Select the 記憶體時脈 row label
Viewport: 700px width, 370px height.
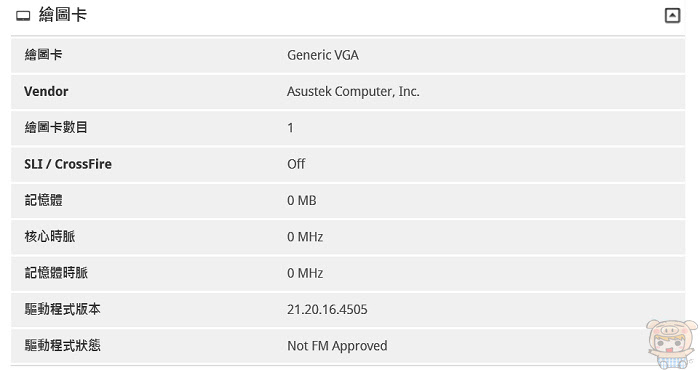coord(56,272)
